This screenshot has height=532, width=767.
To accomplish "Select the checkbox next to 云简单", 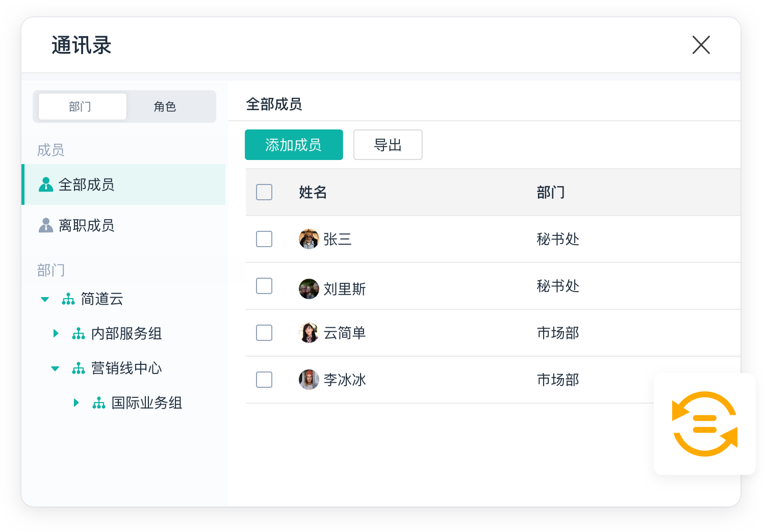I will 264,333.
